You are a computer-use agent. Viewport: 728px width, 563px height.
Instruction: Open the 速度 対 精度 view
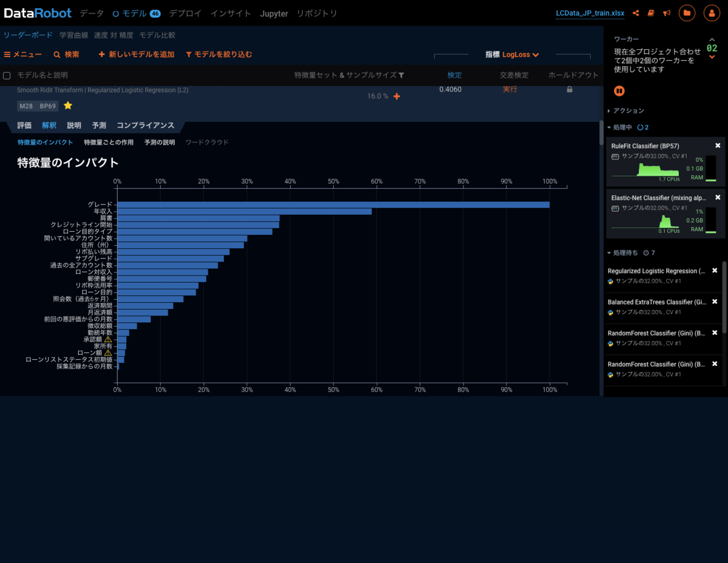pyautogui.click(x=113, y=35)
